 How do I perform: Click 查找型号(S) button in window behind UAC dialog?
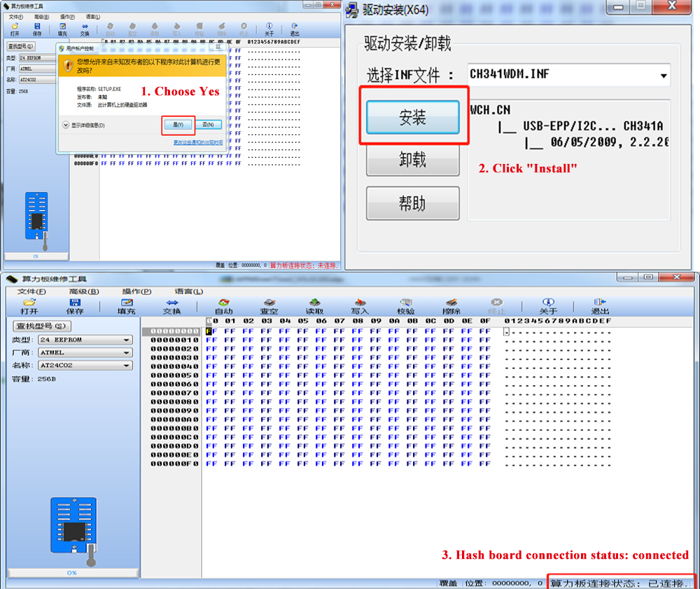pos(20,46)
